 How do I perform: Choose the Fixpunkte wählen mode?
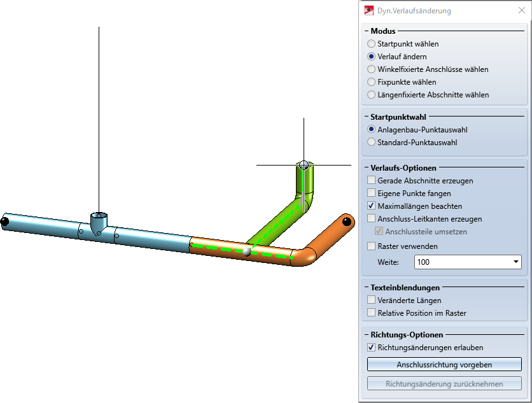[x=371, y=82]
